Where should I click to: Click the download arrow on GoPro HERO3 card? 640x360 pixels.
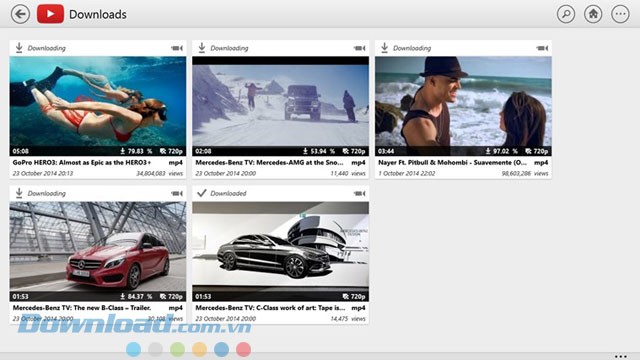pos(19,48)
